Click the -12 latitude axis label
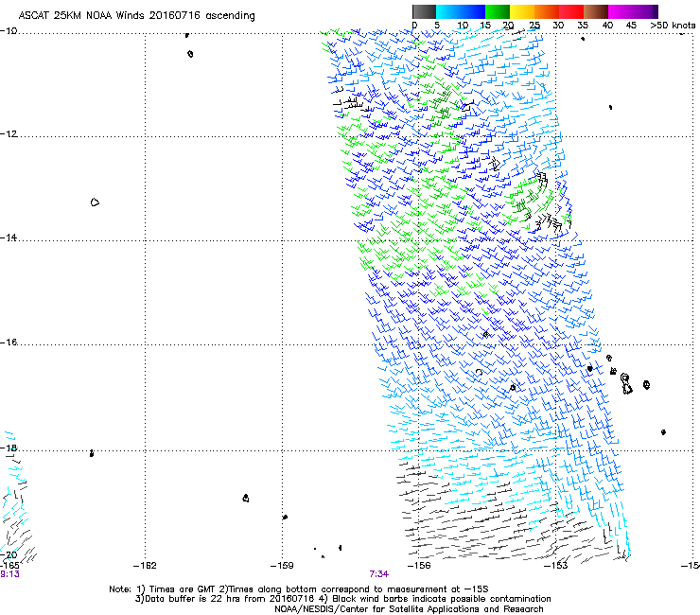 [9, 134]
